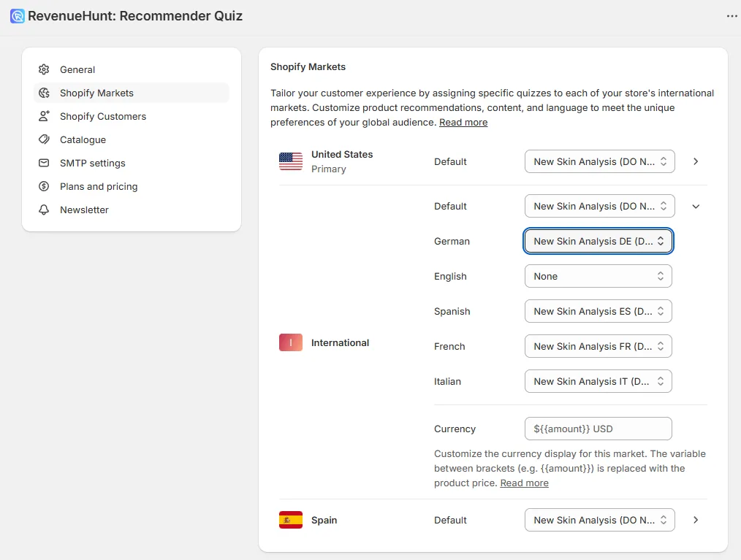This screenshot has height=560, width=741.
Task: Click the RevenueHunt app logo icon
Action: click(18, 16)
